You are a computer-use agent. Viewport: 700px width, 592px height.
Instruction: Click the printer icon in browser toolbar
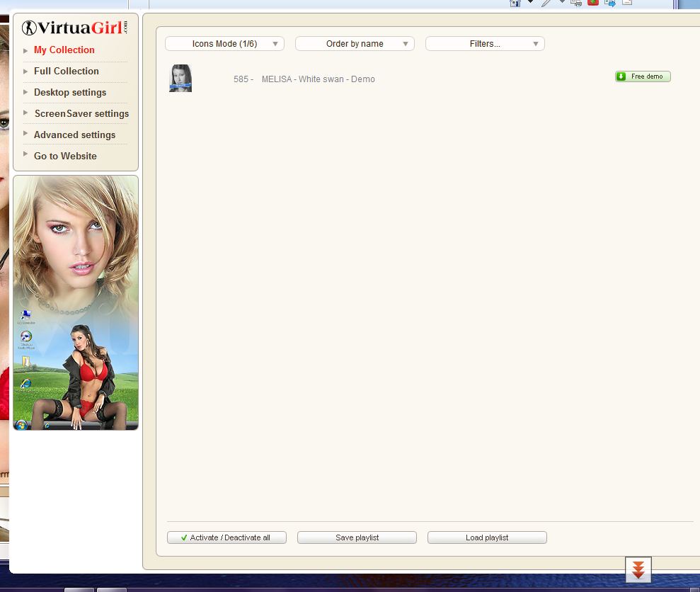[576, 3]
